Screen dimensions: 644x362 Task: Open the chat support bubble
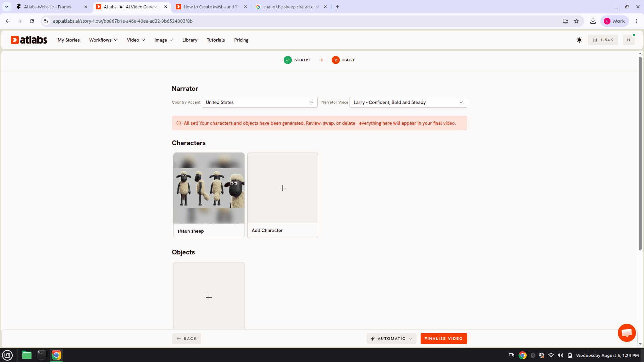point(627,333)
